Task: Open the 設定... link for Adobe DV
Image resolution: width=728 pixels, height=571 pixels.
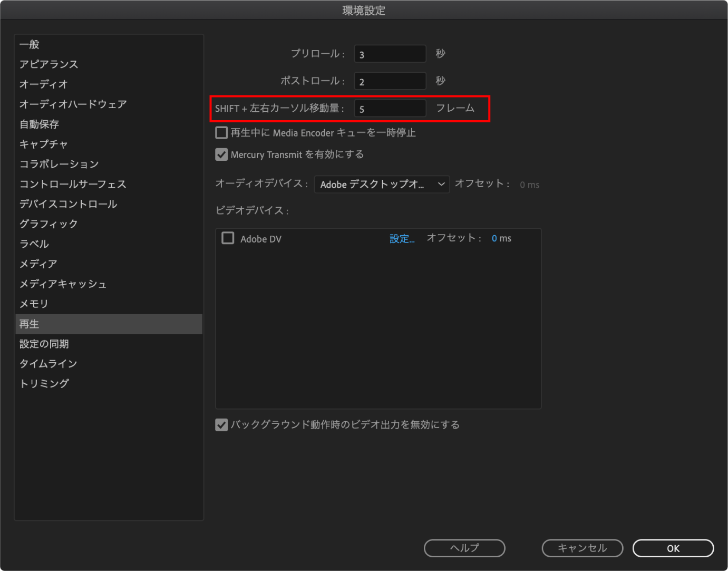Action: coord(402,238)
